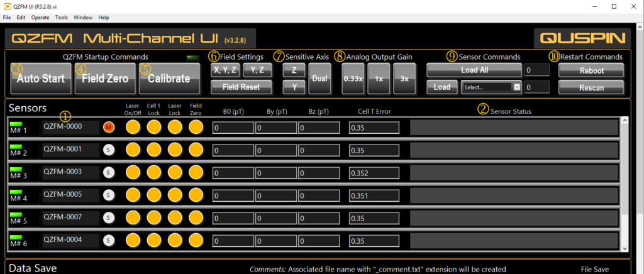
Task: Select the QZFM-0007 sensor name field
Action: [70, 217]
